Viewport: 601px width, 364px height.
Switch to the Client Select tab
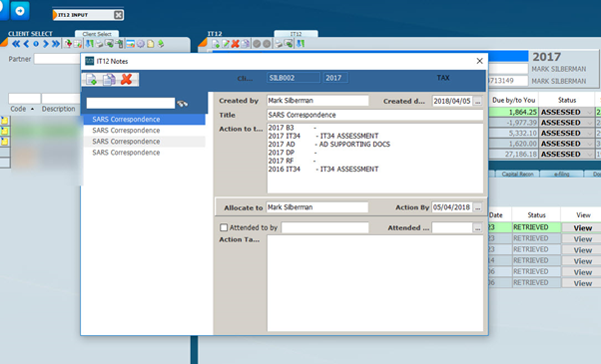click(x=97, y=34)
